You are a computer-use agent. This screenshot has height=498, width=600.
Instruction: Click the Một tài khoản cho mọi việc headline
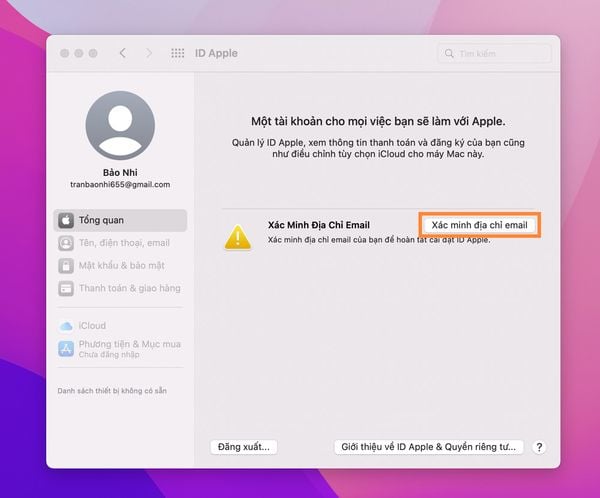(x=378, y=121)
